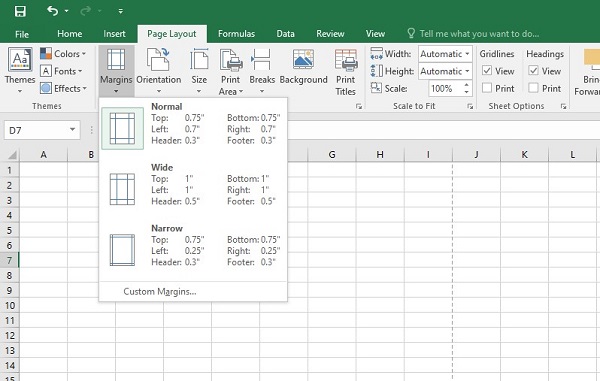Open the Orientation menu
This screenshot has width=600, height=381.
(158, 71)
